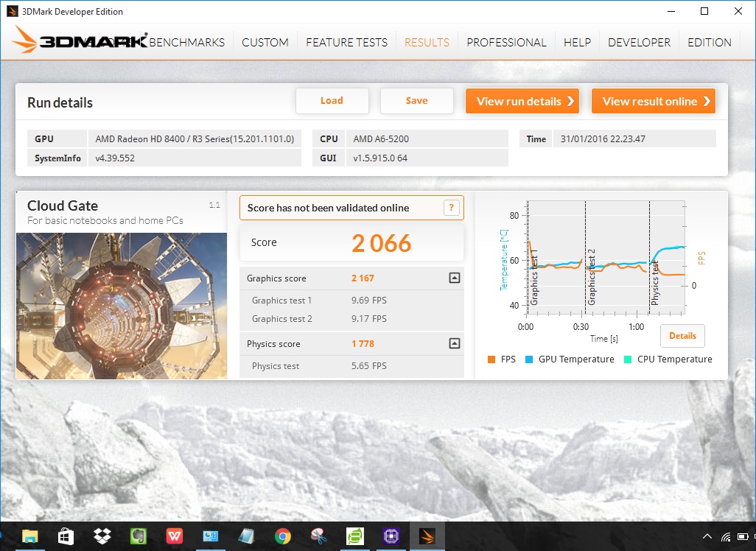This screenshot has height=551, width=756.
Task: Click the 3DMark title bar app icon
Action: pos(12,11)
